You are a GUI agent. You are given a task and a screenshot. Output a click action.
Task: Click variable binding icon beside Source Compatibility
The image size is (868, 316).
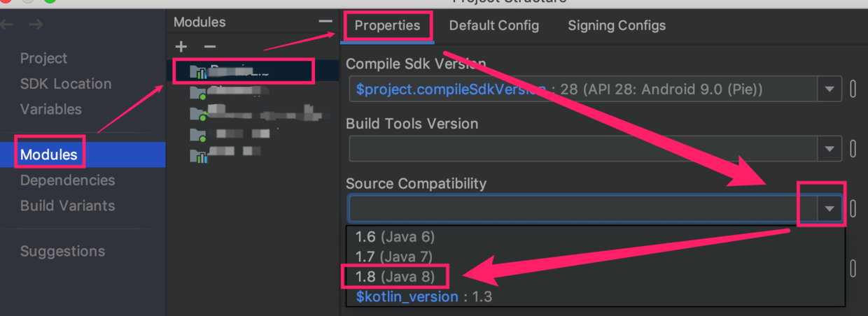point(853,208)
